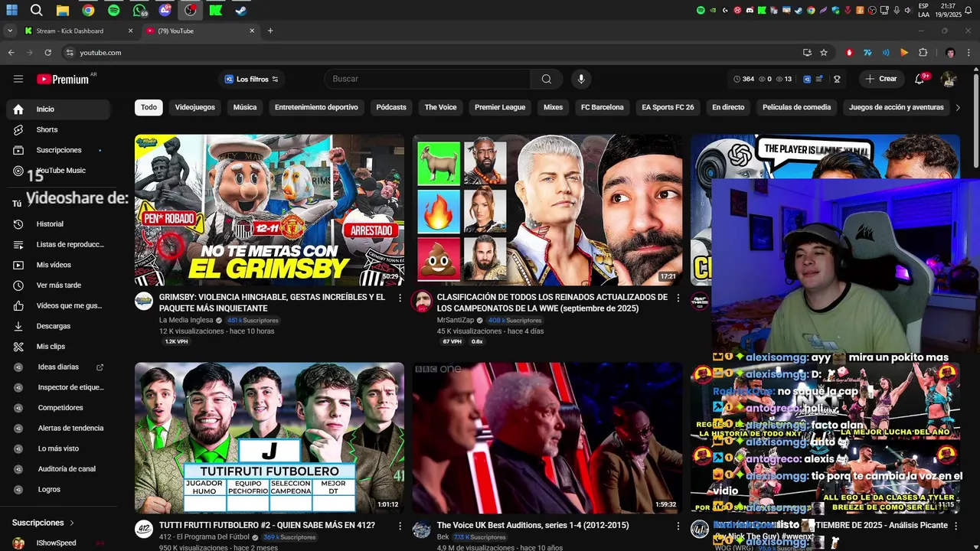980x551 pixels.
Task: Go to Inicio in sidebar
Action: (58, 109)
